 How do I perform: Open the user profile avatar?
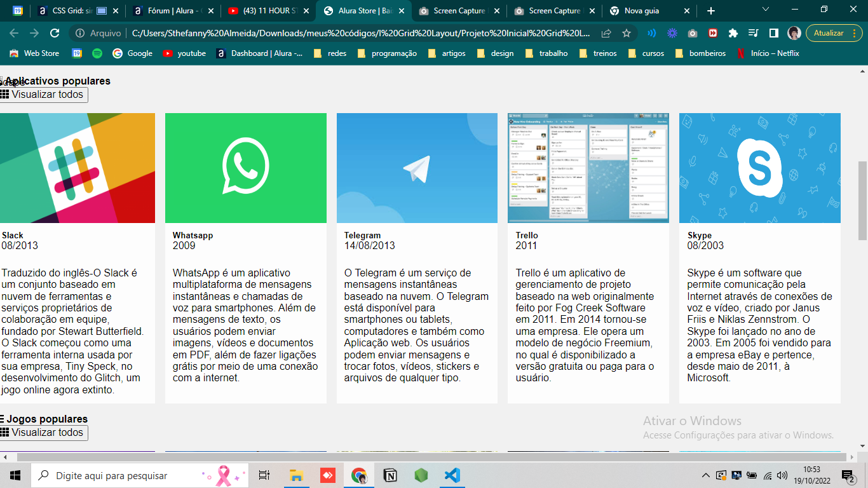[794, 33]
